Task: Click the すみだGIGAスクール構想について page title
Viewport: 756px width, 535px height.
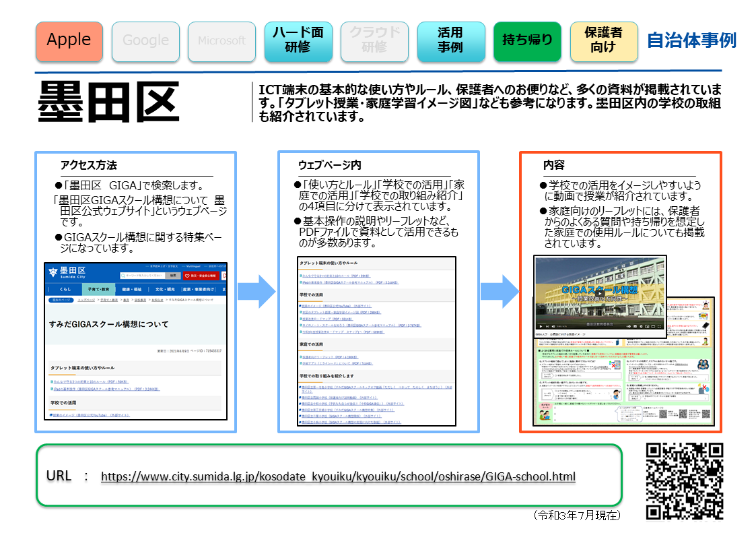Action: (x=109, y=324)
